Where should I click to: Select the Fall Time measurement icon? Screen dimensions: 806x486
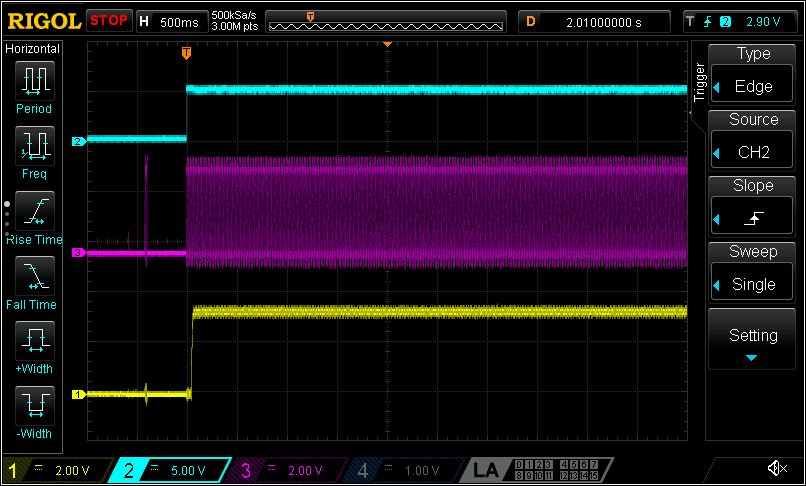34,277
